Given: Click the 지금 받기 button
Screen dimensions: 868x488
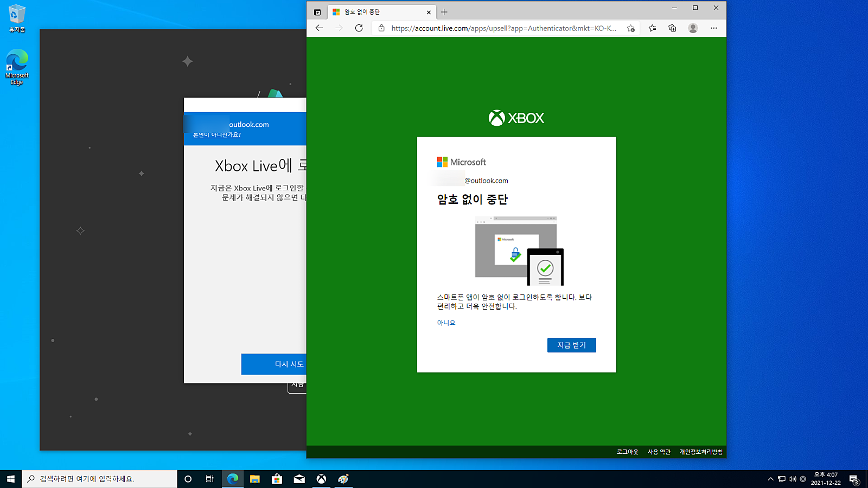Looking at the screenshot, I should pyautogui.click(x=572, y=345).
